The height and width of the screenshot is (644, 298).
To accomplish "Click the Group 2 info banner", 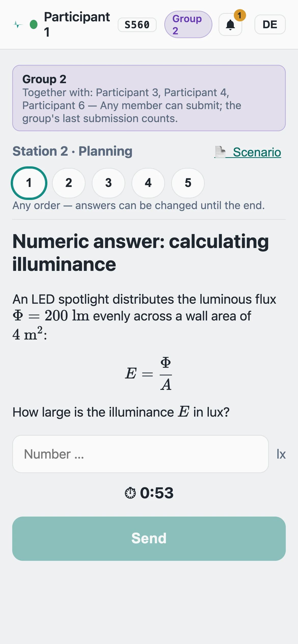I will point(149,98).
